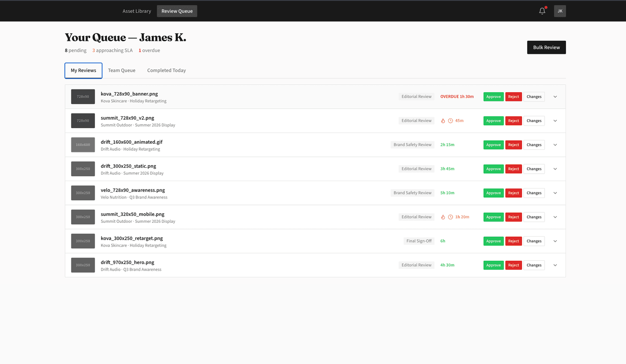Viewport: 626px width, 364px height.
Task: Request Changes on summit_728x90_v2.png
Action: [533, 120]
